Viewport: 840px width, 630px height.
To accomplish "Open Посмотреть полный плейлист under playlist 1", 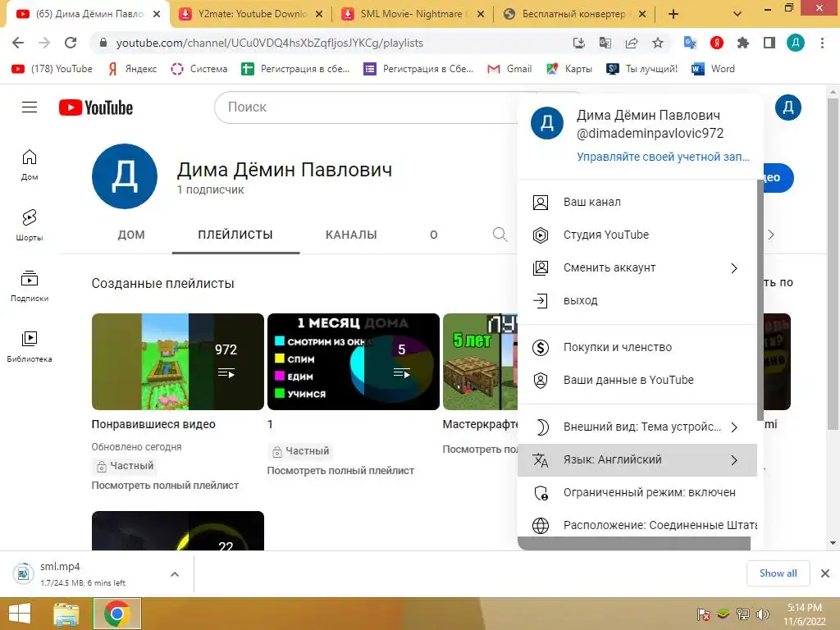I will point(340,471).
